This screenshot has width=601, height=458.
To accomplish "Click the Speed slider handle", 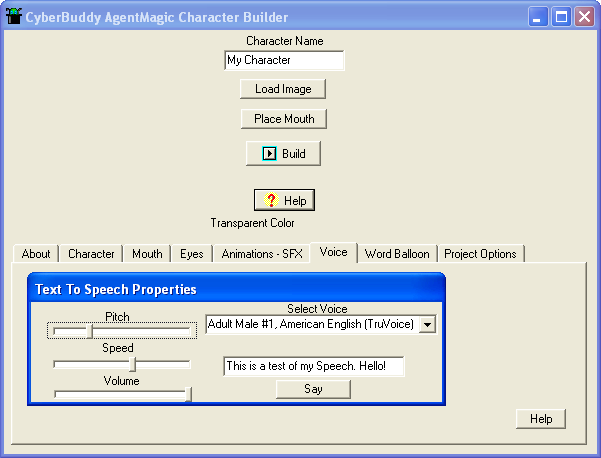I will 132,364.
